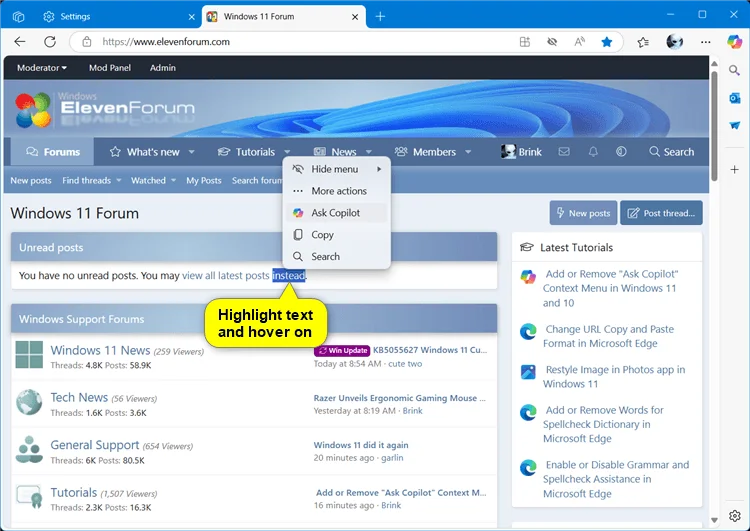Choose Search in the mini menu
This screenshot has height=531, width=750.
(337, 256)
